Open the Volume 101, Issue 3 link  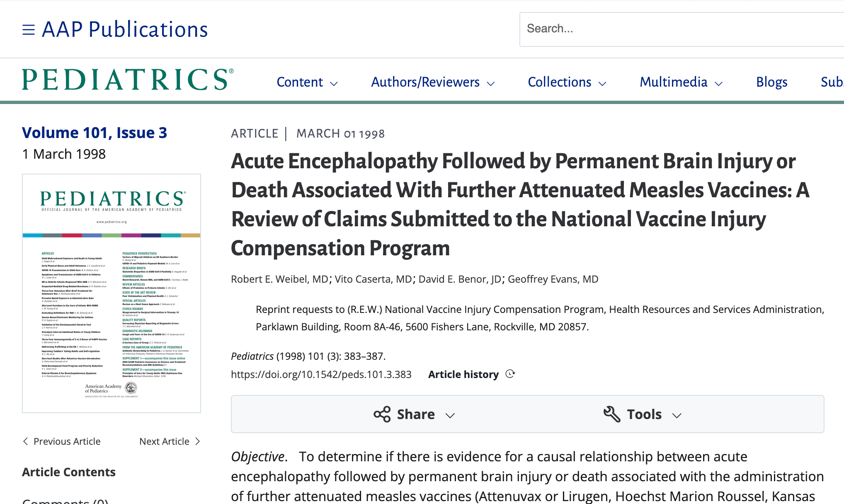coord(95,133)
